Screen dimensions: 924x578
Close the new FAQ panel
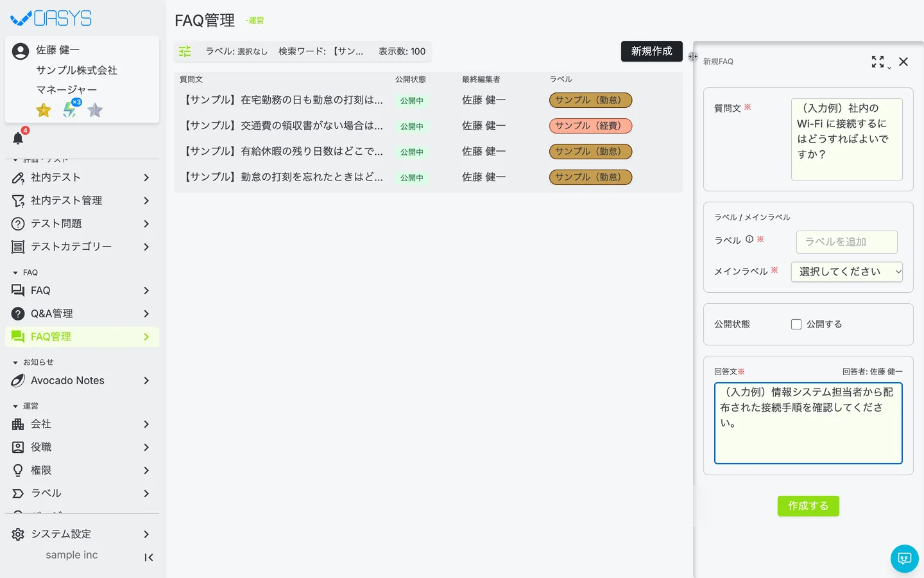pos(903,62)
